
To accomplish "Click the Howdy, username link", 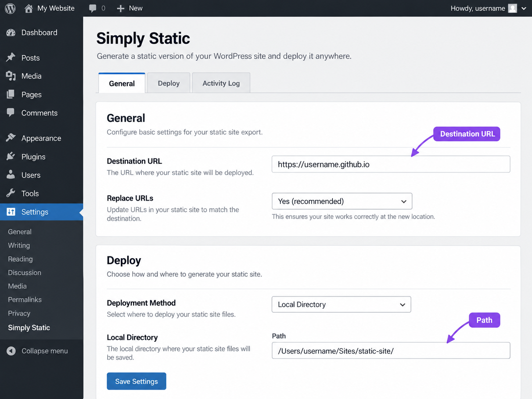I will point(478,8).
